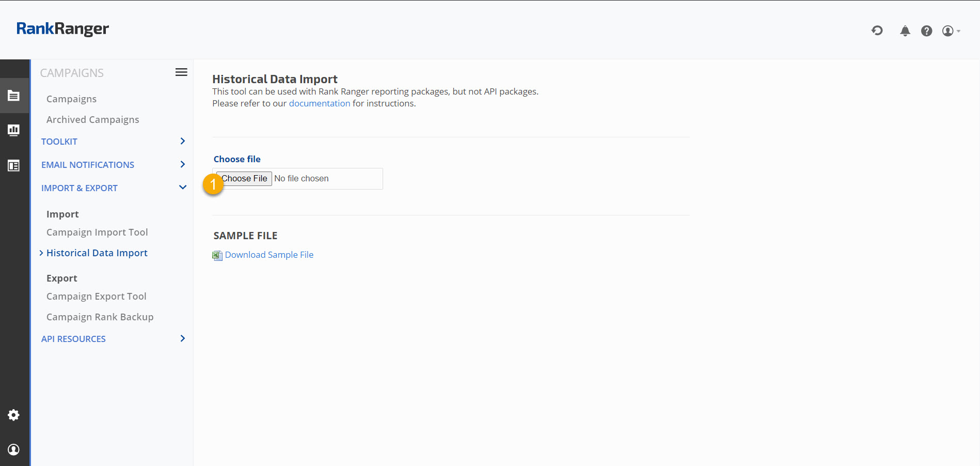The image size is (980, 466).
Task: Open the Campaign Import Tool
Action: (x=97, y=232)
